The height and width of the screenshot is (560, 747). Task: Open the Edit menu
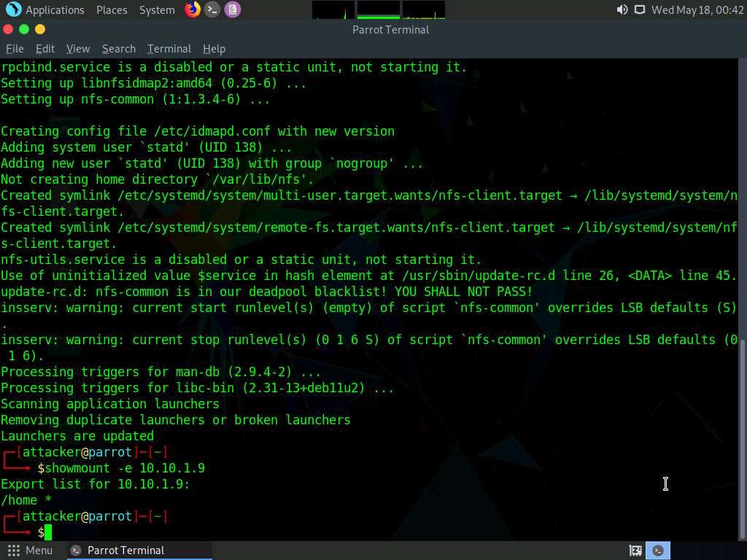pyautogui.click(x=45, y=49)
